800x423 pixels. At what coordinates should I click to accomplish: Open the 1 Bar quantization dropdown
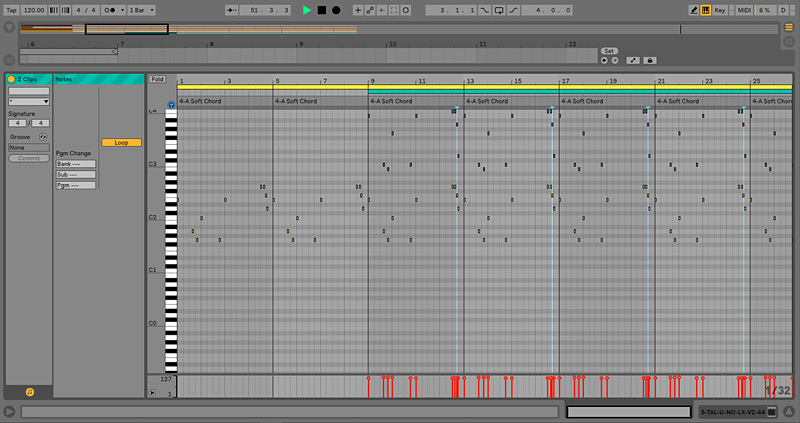(143, 10)
